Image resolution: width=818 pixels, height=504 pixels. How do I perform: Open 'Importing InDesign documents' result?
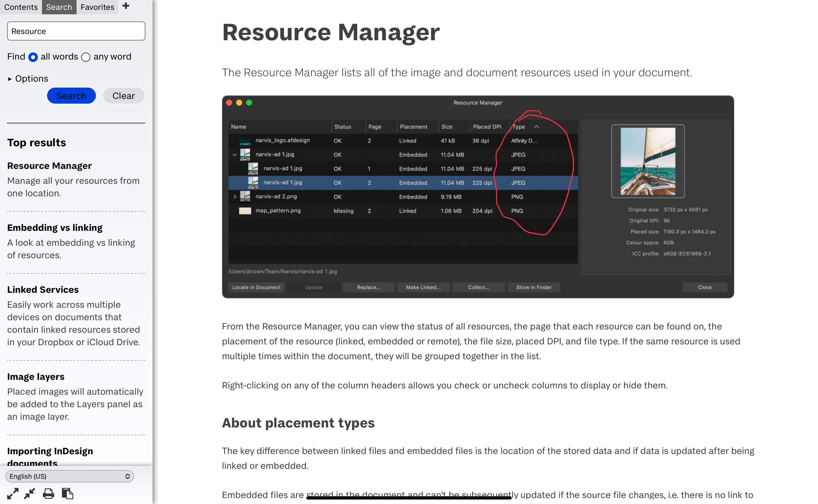[50, 457]
